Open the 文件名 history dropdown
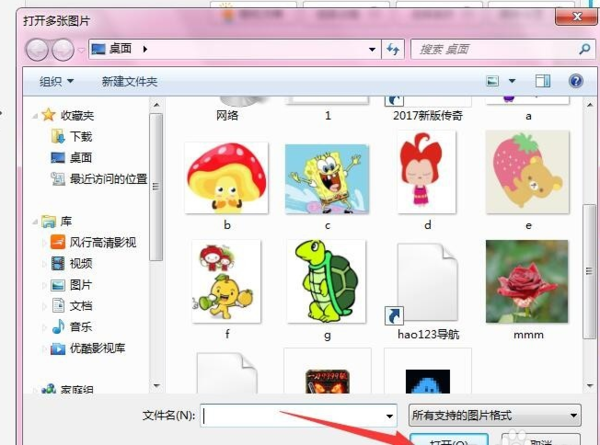The width and height of the screenshot is (600, 445). tap(390, 416)
